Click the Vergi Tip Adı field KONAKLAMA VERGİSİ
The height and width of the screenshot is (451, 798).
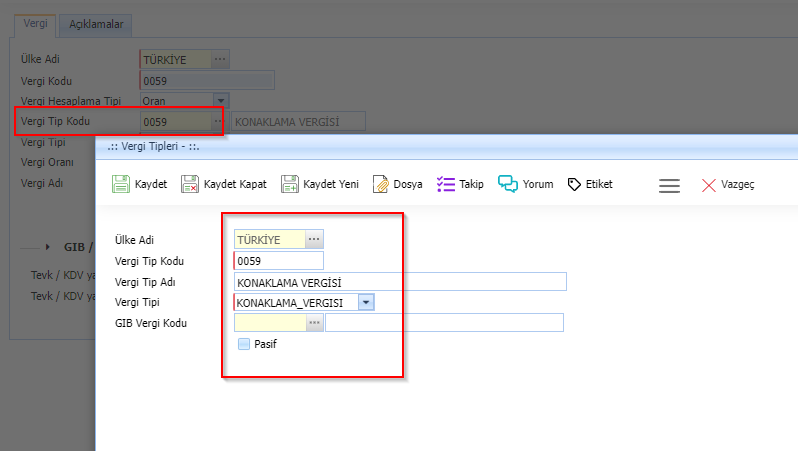400,281
